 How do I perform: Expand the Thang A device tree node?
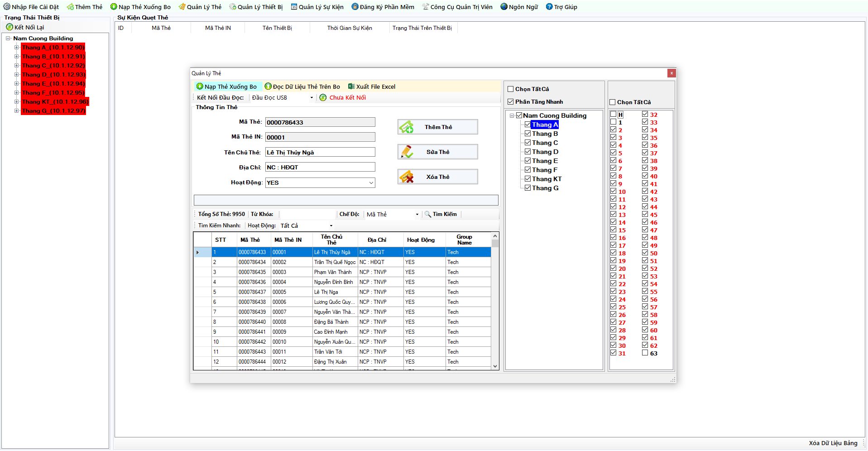click(16, 48)
